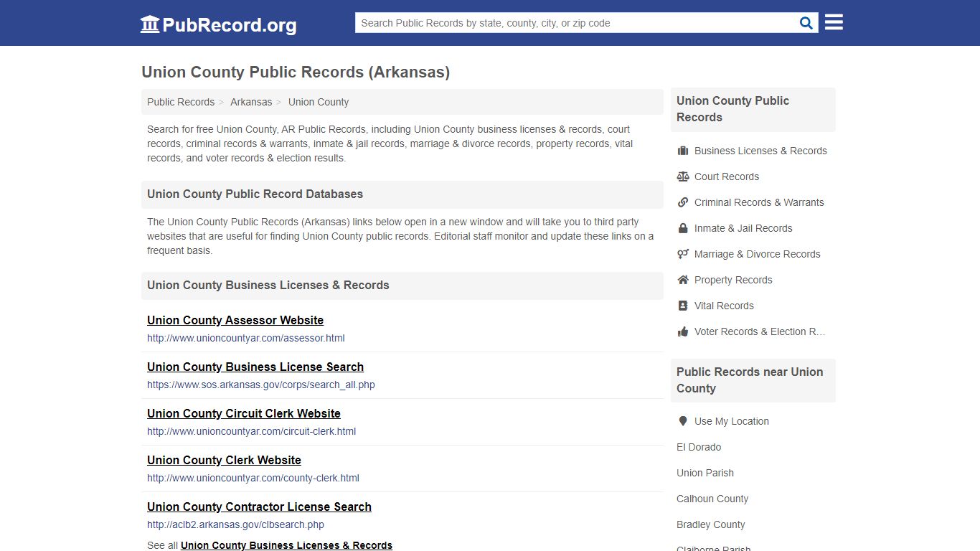
Task: Click the PubRecord.org building logo icon
Action: click(150, 24)
